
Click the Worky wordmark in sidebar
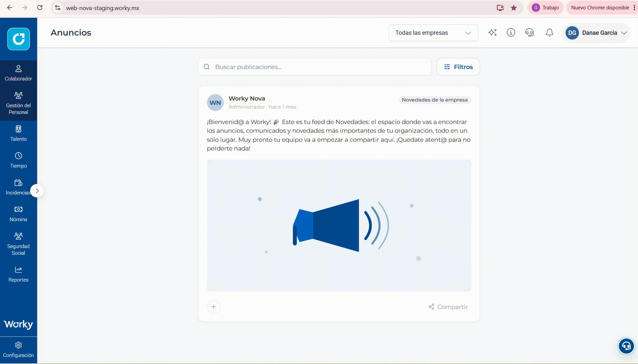[x=18, y=324]
